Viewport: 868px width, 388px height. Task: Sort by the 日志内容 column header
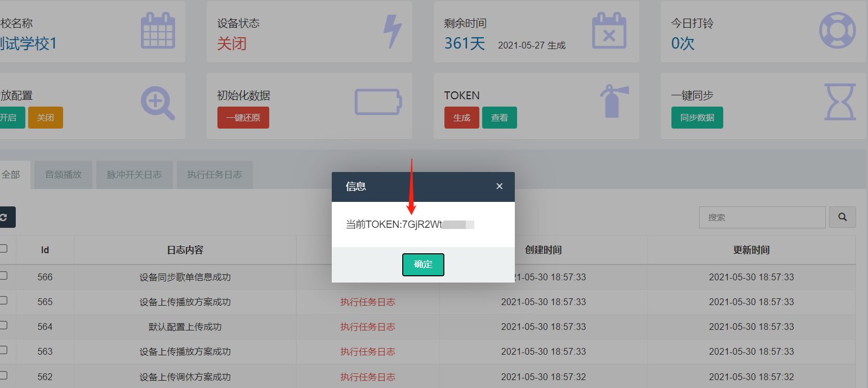pos(185,250)
